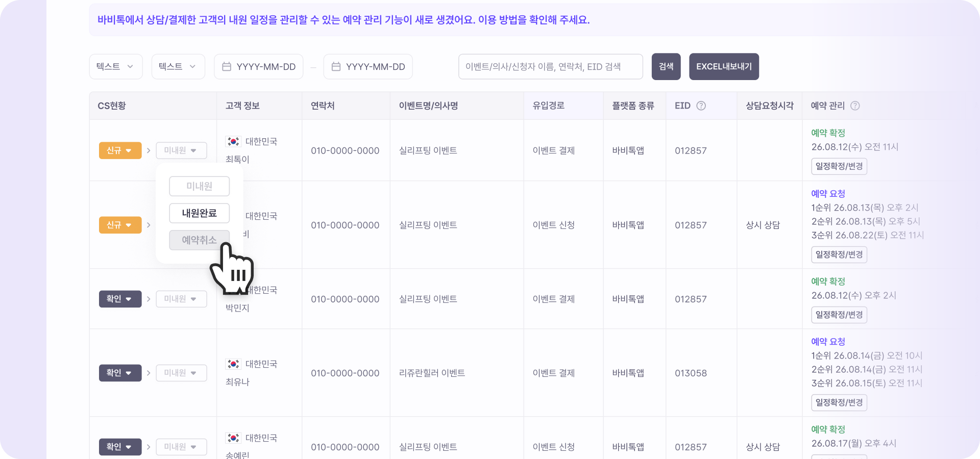Click the EID help question mark icon
980x459 pixels.
coord(701,106)
